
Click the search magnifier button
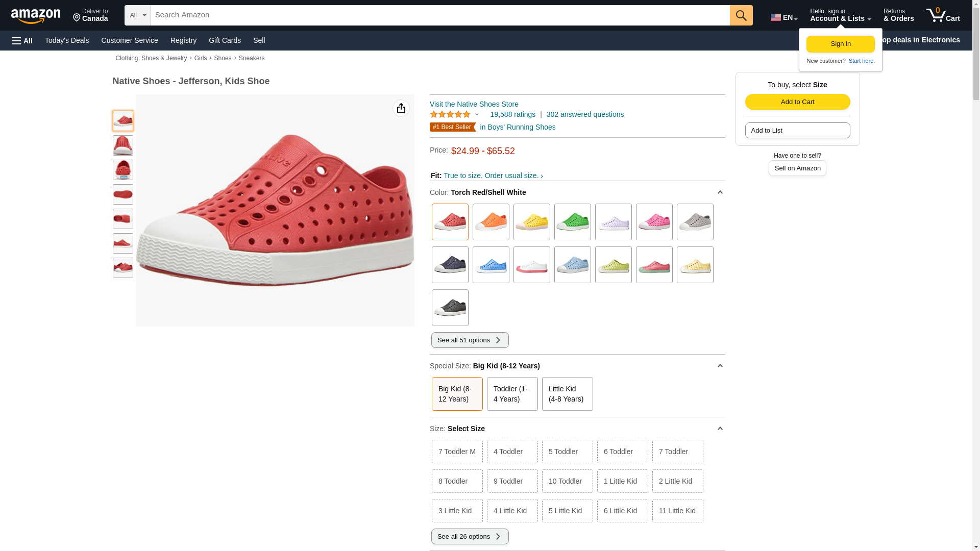tap(741, 15)
